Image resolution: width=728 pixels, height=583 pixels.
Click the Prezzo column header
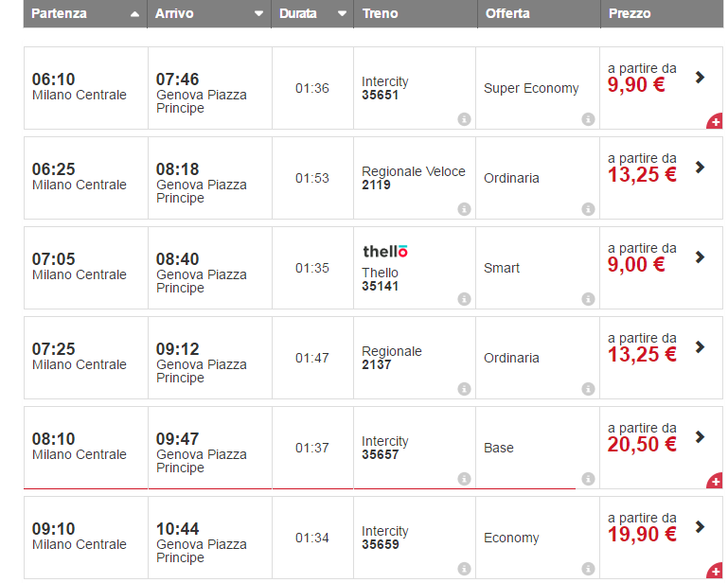click(630, 14)
